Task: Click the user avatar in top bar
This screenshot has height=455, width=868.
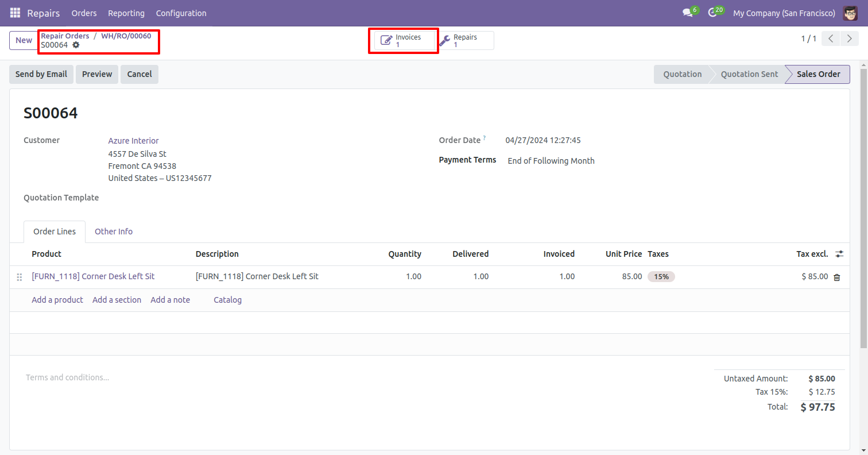Action: click(x=850, y=13)
